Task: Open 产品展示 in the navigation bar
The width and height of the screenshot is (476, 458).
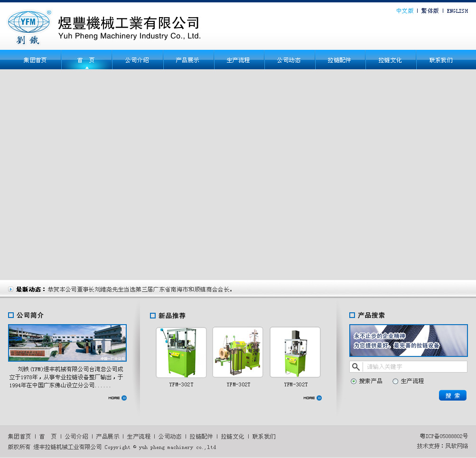Action: [187, 60]
